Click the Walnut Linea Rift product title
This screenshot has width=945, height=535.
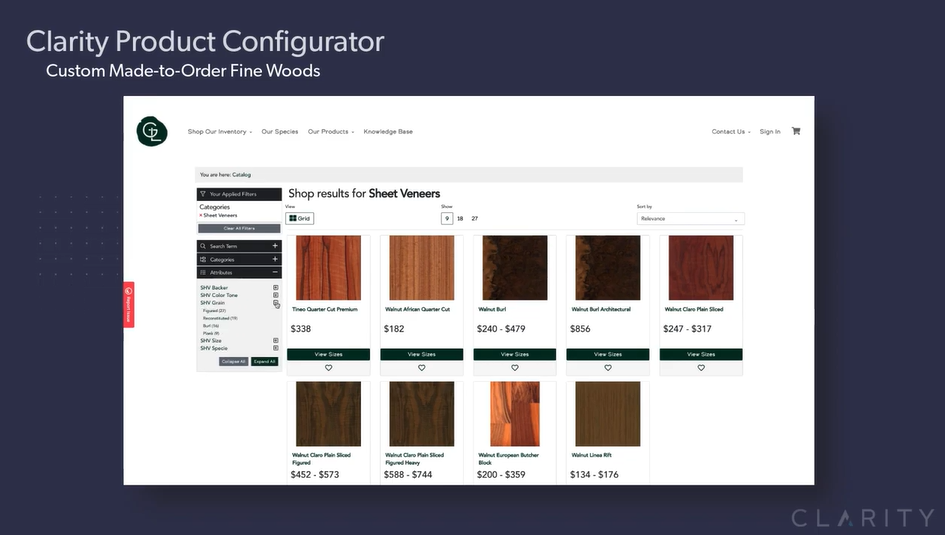point(591,455)
